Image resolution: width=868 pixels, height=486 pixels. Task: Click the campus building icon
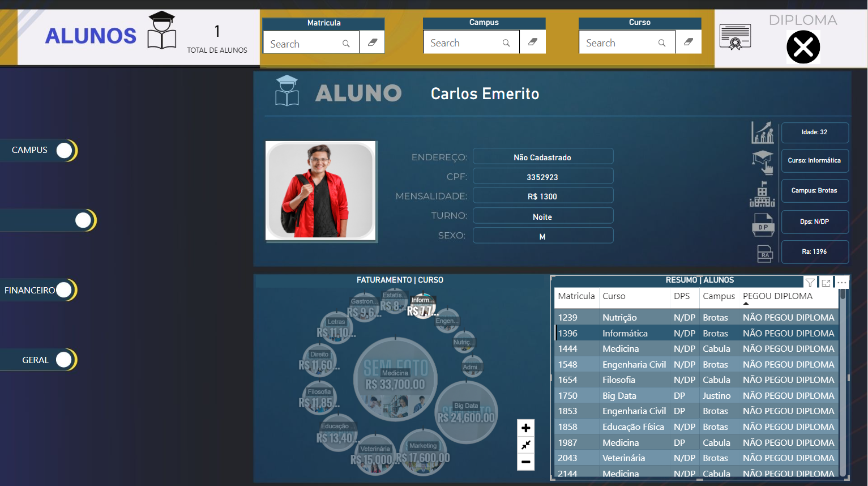[762, 193]
